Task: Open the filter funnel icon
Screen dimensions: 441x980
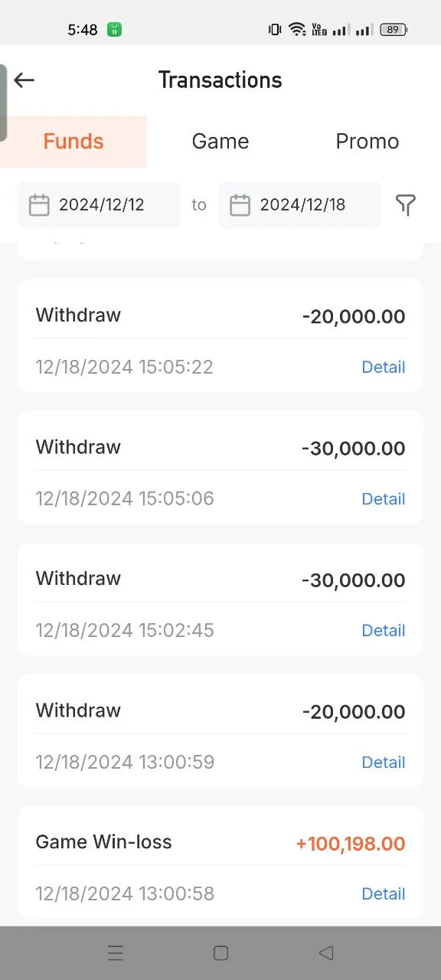Action: 406,204
